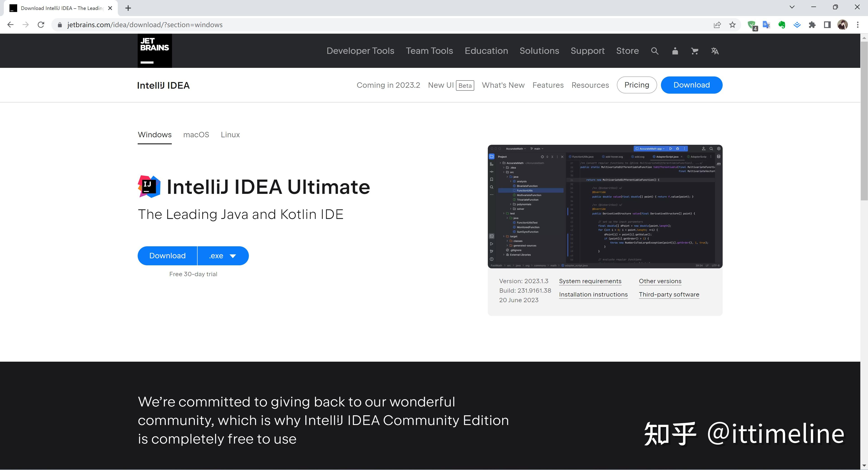
Task: Open the browser tab search dropdown
Action: [x=792, y=7]
